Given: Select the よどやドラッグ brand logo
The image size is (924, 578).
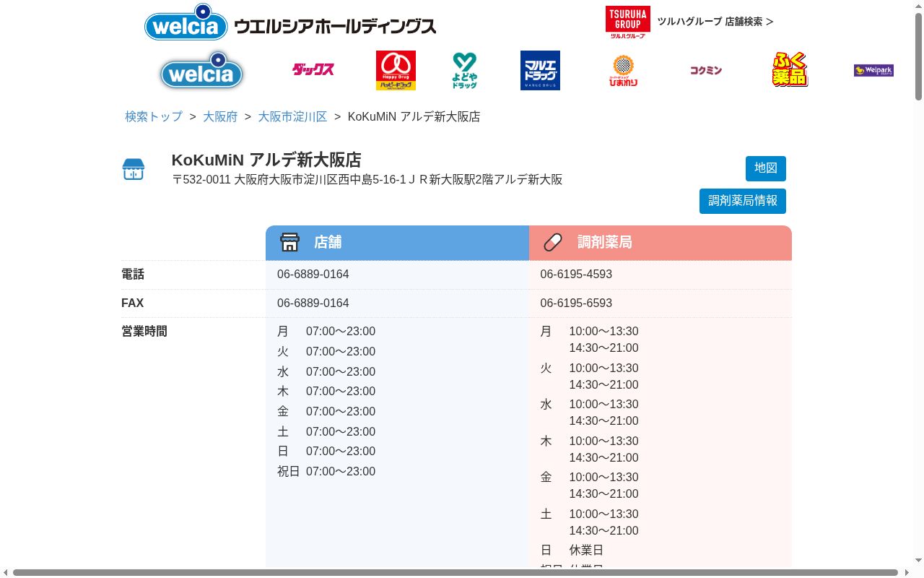Looking at the screenshot, I should (x=465, y=70).
